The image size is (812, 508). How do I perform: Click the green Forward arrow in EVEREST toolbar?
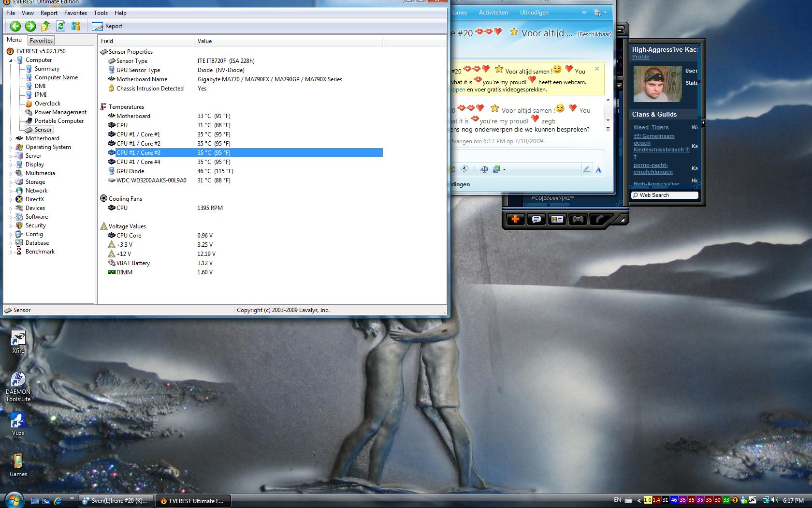(30, 26)
